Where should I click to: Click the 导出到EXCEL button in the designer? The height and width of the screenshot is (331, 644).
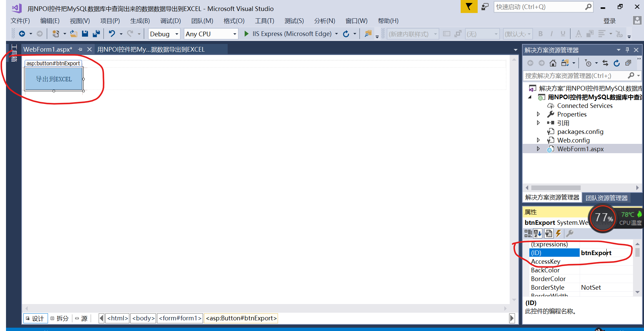pyautogui.click(x=54, y=79)
